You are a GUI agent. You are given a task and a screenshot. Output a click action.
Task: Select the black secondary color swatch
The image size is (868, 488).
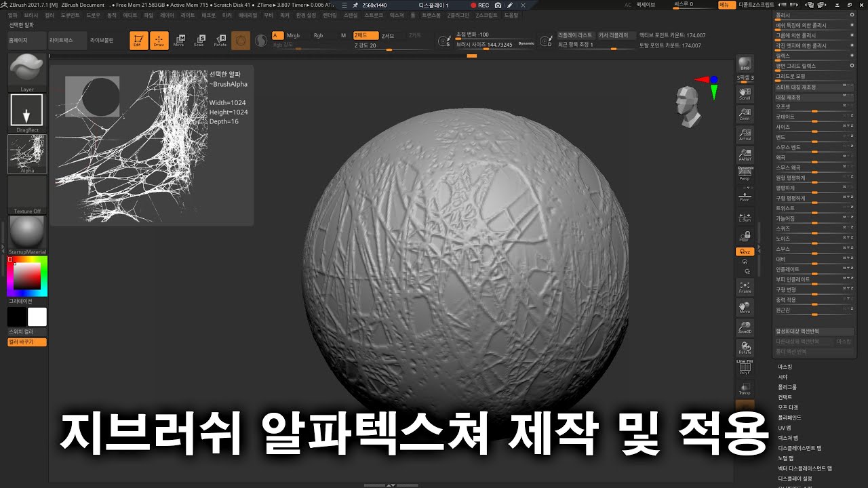pos(16,317)
